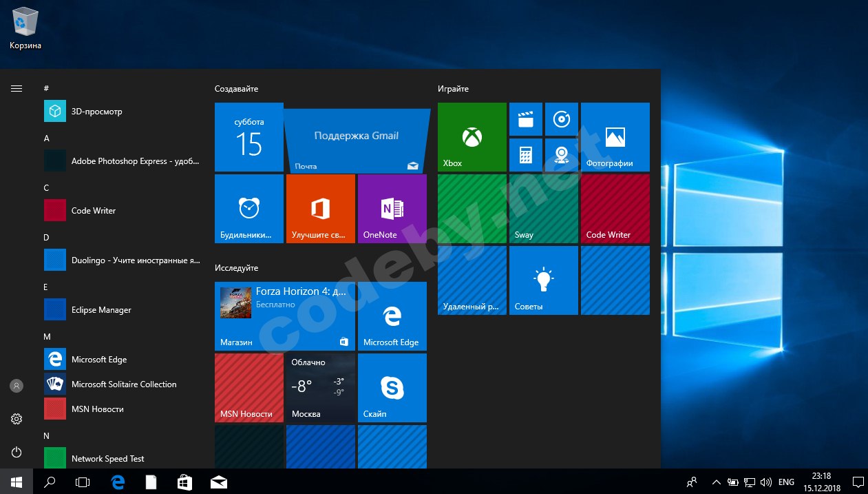Viewport: 868px width, 494px height.
Task: Launch the Calculator small tile
Action: click(526, 154)
